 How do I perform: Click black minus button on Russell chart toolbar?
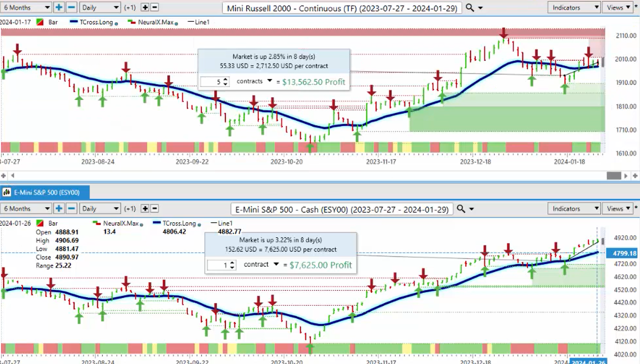155,7
